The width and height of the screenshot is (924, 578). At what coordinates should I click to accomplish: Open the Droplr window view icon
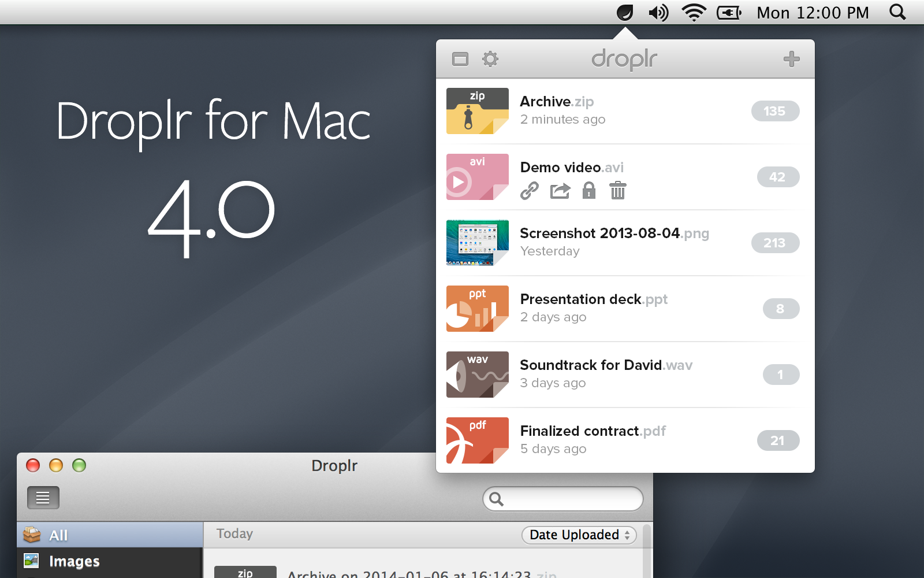click(x=460, y=59)
